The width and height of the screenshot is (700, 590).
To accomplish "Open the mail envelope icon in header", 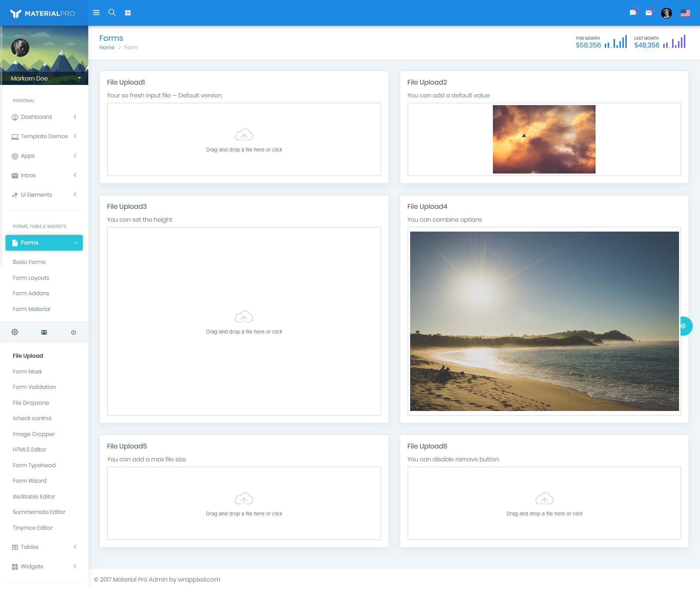I will tap(649, 13).
